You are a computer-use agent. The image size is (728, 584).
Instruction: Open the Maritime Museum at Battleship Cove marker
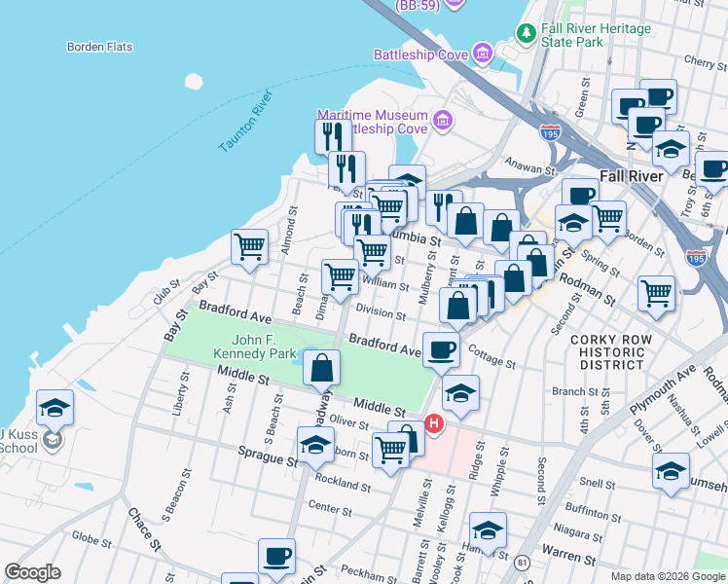(443, 121)
